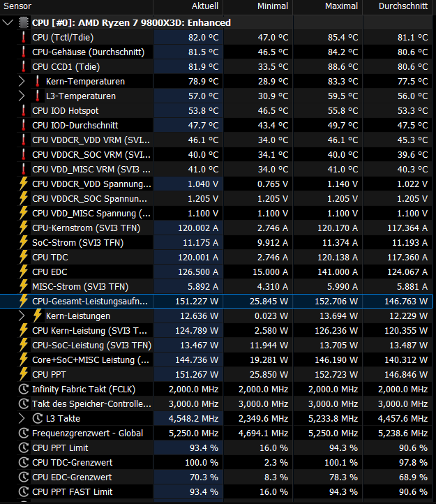
Task: Click the lightning icon of CPU-Gesamt-Leistungsaufnahme
Action: (24, 301)
